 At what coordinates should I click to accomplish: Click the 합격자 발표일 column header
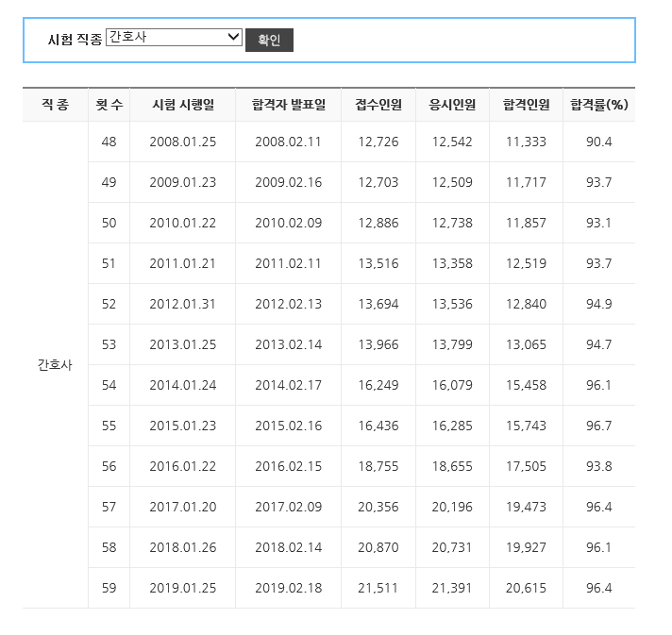[x=289, y=105]
